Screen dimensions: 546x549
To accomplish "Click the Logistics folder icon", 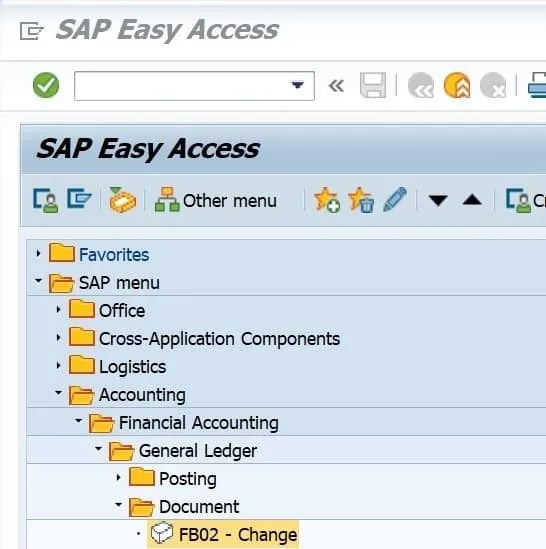I will 82,365.
